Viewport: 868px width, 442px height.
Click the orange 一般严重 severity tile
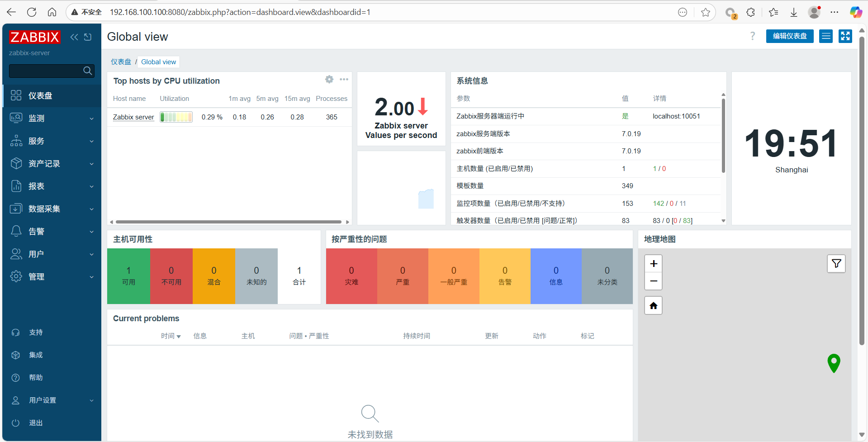pyautogui.click(x=454, y=276)
